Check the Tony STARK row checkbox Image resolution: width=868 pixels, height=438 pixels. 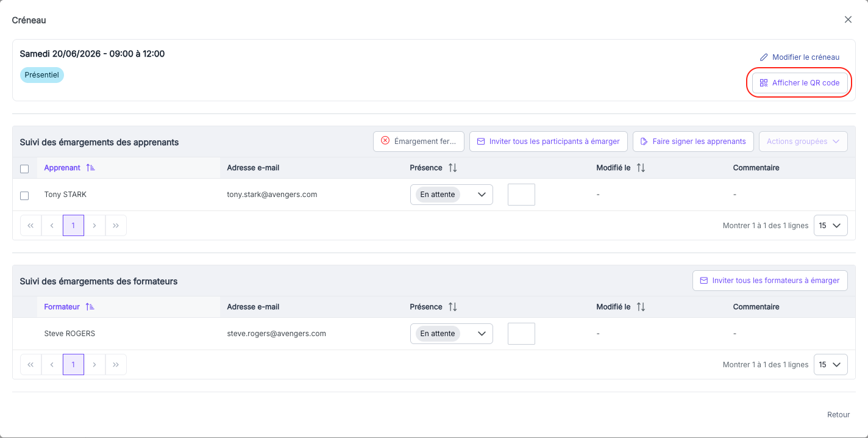pyautogui.click(x=24, y=196)
